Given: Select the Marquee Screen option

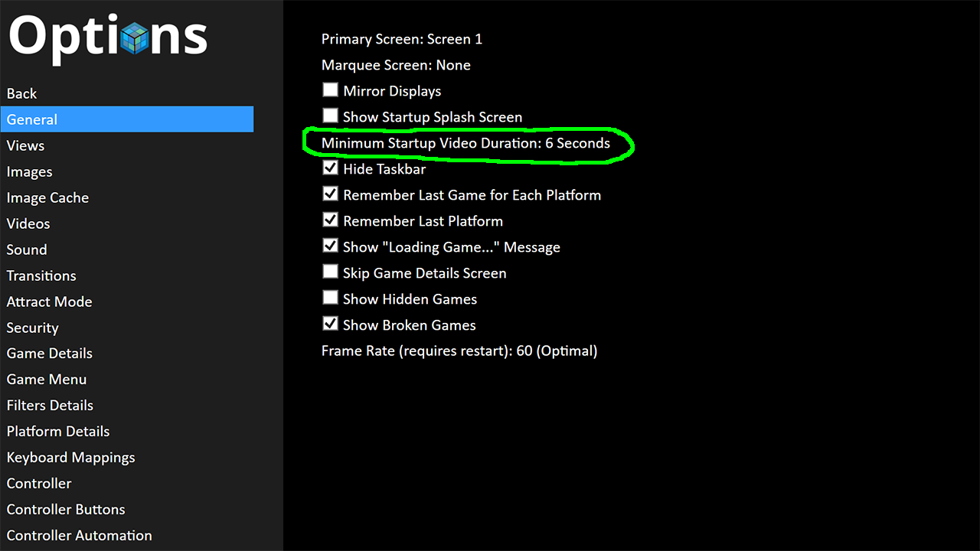Looking at the screenshot, I should pos(395,65).
